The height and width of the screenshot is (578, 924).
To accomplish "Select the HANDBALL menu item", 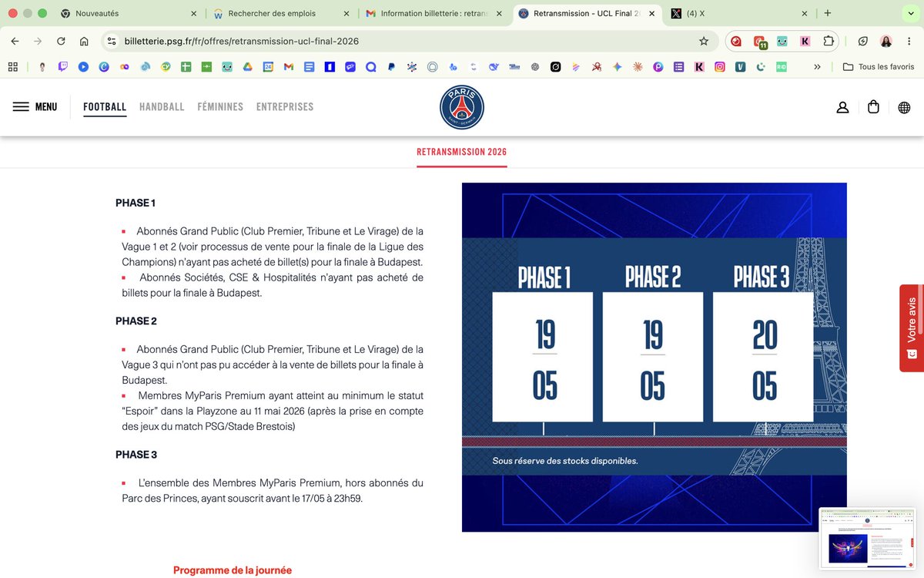I will (x=162, y=107).
